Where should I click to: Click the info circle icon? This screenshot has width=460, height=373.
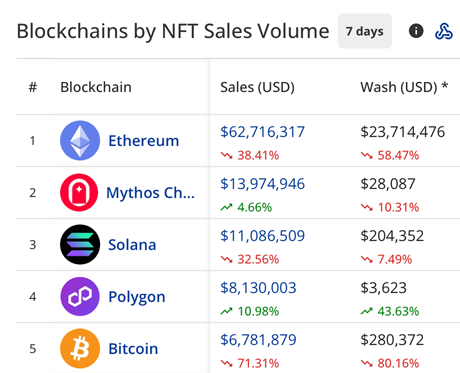416,31
